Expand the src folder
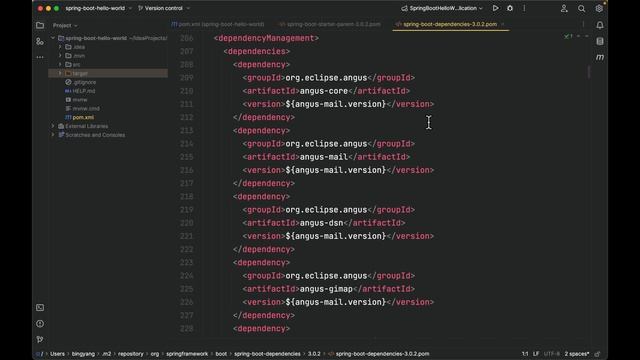 click(60, 64)
